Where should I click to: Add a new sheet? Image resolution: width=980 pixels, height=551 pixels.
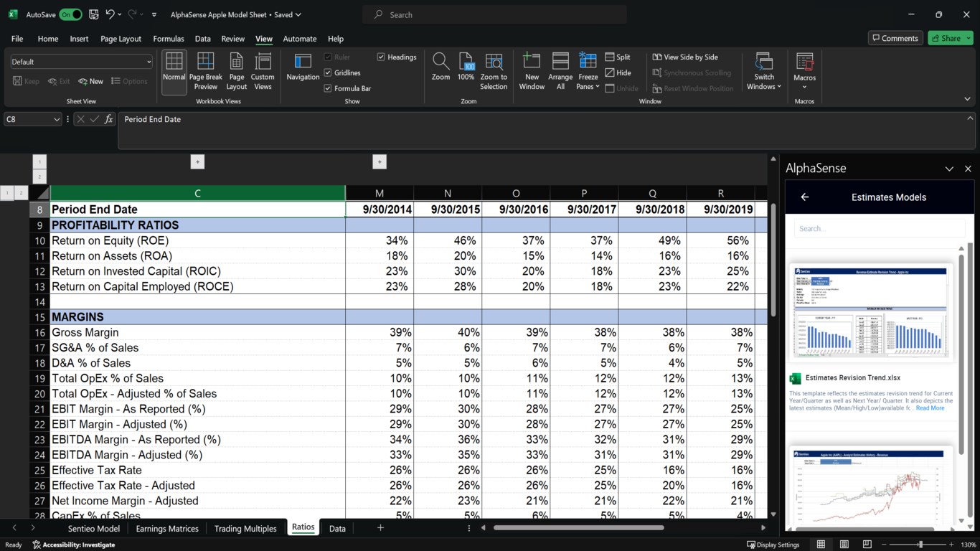pos(380,528)
